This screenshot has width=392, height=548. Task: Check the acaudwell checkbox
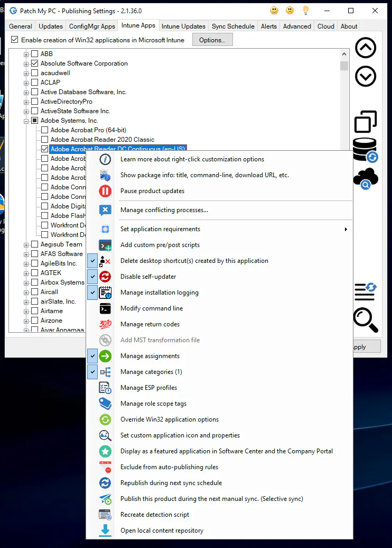pyautogui.click(x=34, y=72)
